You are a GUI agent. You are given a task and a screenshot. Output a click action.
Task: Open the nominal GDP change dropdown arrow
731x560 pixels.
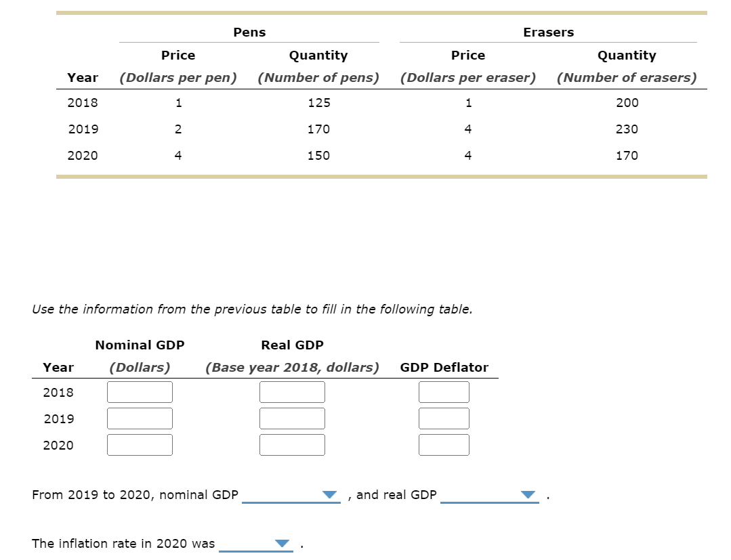[330, 495]
